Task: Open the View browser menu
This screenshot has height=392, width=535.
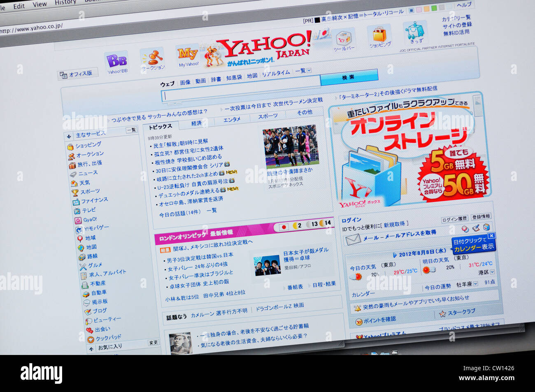Action: 40,5
